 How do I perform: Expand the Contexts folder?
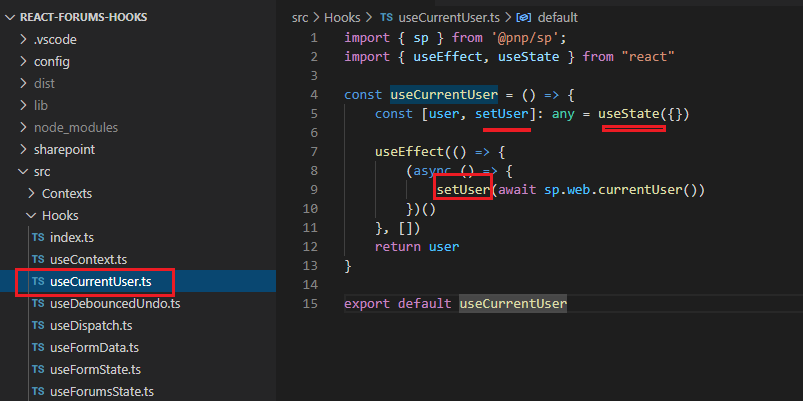[x=66, y=193]
